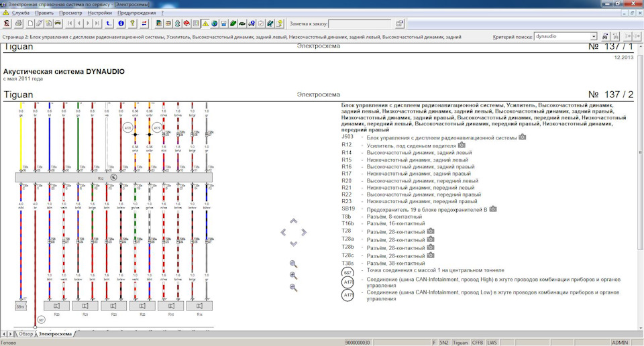Screen dimensions: 644x346
Task: Click the blue info circle toolbar icon
Action: [x=121, y=23]
